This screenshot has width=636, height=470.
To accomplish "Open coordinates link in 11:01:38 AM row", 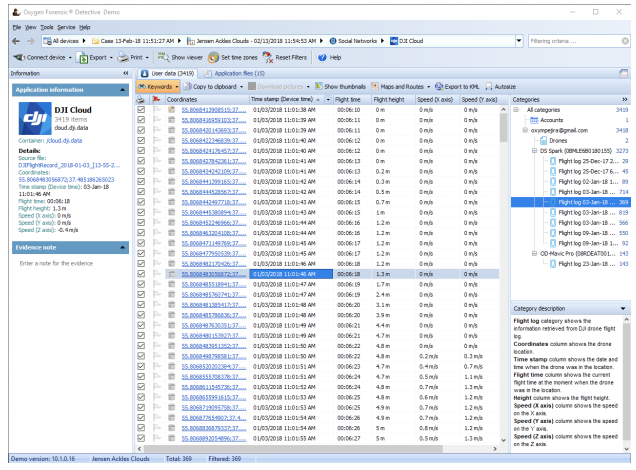I will (213, 109).
